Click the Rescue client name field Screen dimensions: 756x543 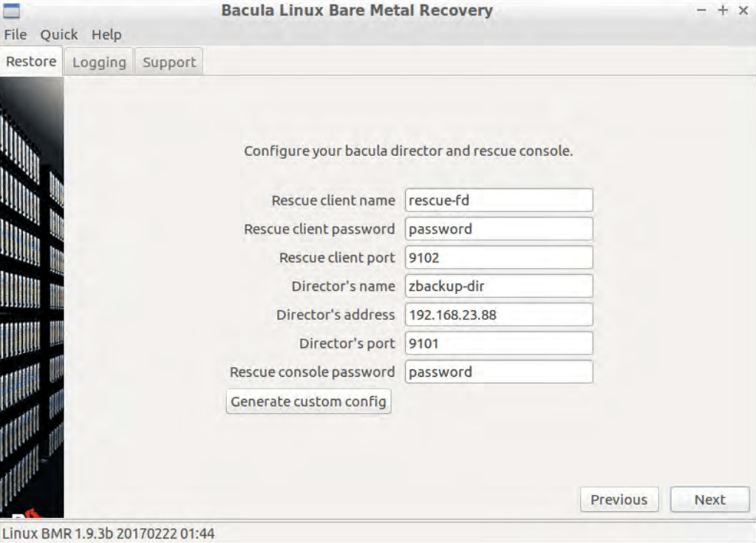(499, 200)
